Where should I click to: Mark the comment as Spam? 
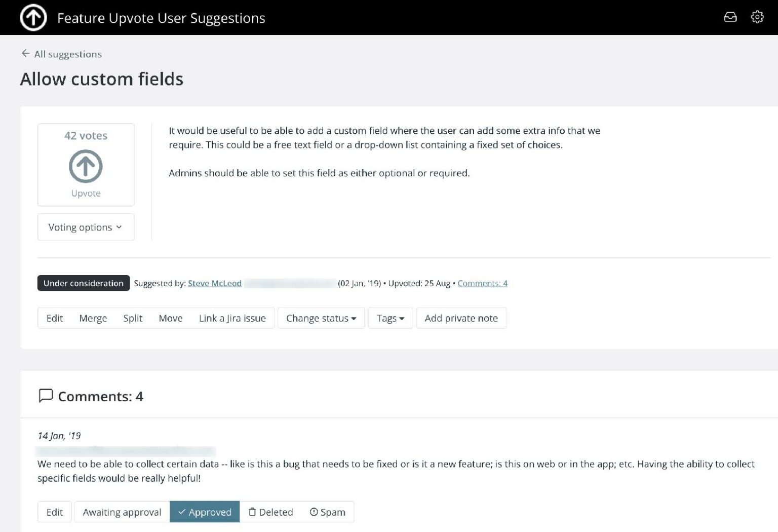tap(328, 512)
